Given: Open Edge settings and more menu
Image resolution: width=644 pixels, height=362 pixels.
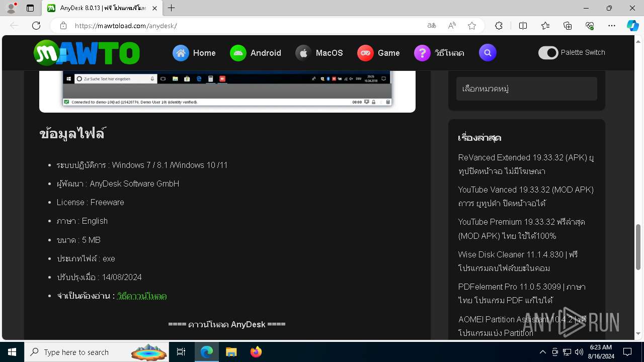Looking at the screenshot, I should 612,26.
